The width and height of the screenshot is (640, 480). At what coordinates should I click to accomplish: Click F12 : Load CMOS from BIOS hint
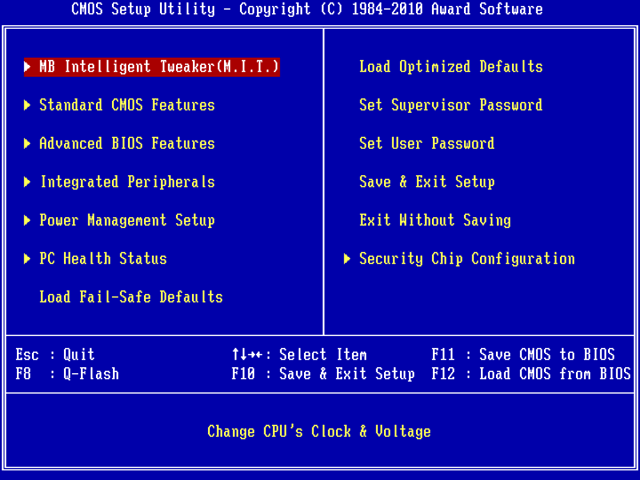[531, 374]
